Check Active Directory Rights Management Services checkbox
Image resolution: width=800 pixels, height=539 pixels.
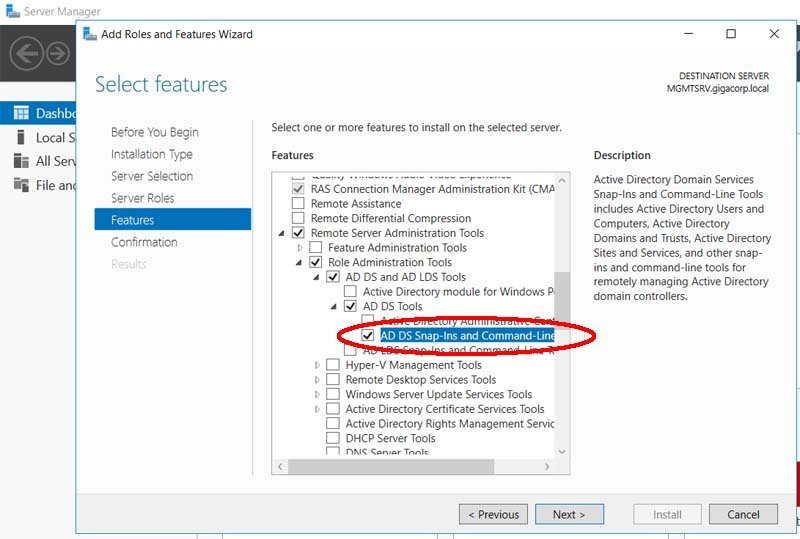click(x=333, y=424)
